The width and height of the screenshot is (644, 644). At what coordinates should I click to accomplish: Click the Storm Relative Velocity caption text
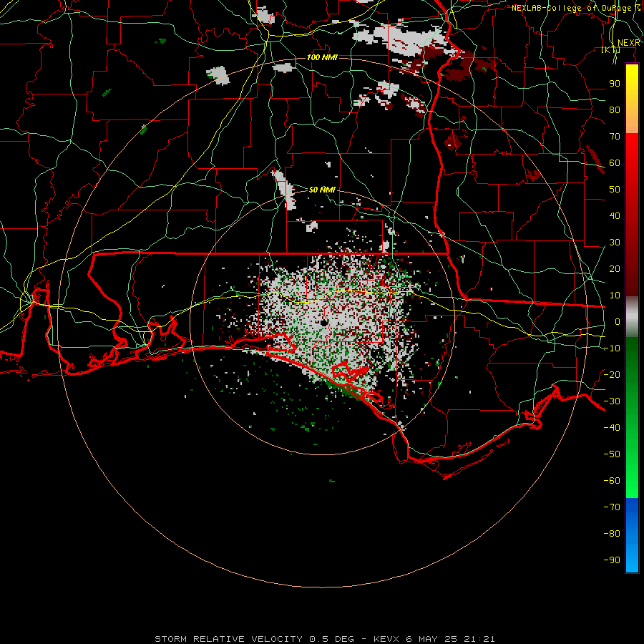pos(324,639)
